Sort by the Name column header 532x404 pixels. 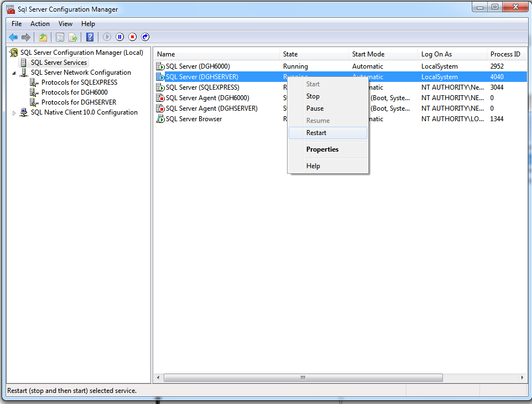point(216,54)
